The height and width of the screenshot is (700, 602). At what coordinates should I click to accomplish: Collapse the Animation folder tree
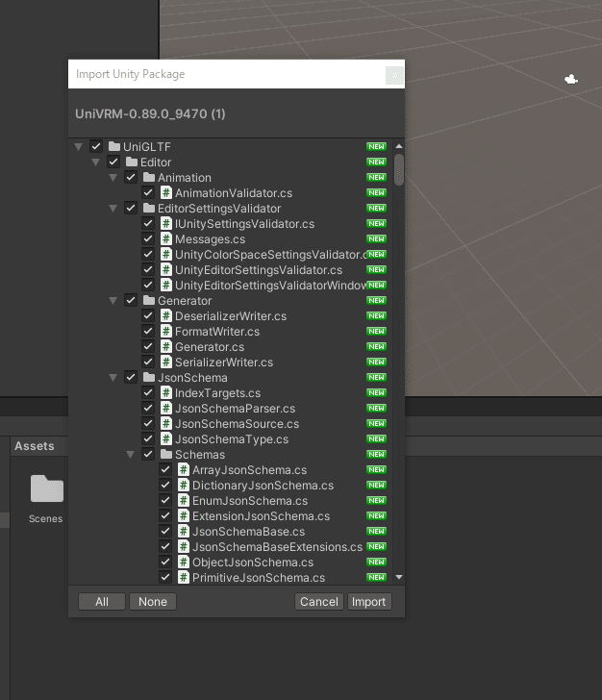(x=113, y=178)
